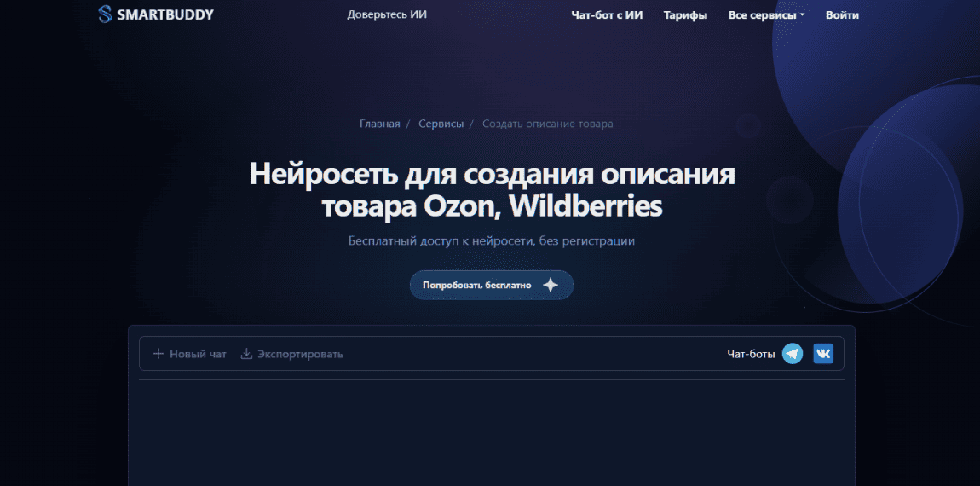
Task: Open the Чат-бот с ИИ menu item
Action: (x=607, y=15)
